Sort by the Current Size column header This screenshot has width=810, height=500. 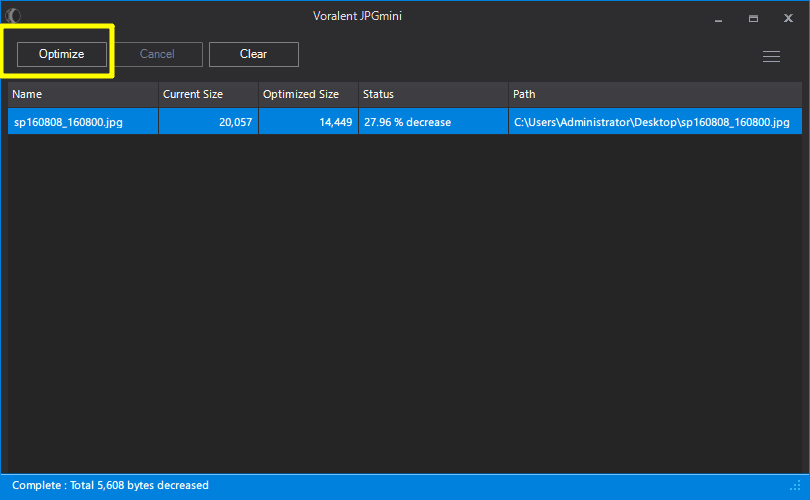tap(207, 94)
